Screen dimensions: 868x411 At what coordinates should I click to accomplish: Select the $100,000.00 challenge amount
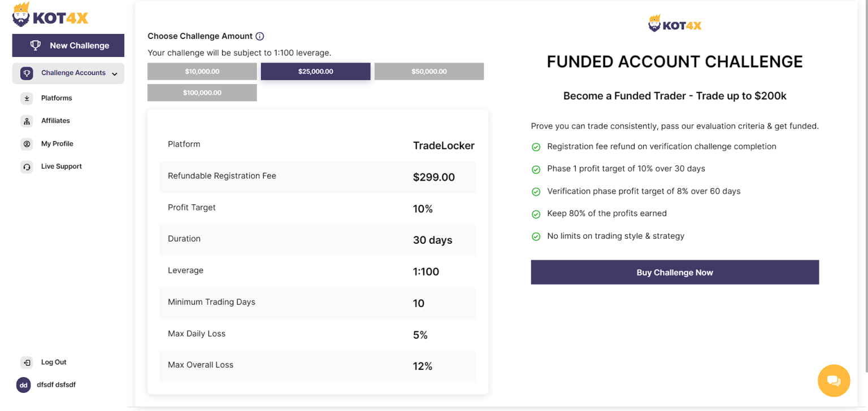[202, 93]
